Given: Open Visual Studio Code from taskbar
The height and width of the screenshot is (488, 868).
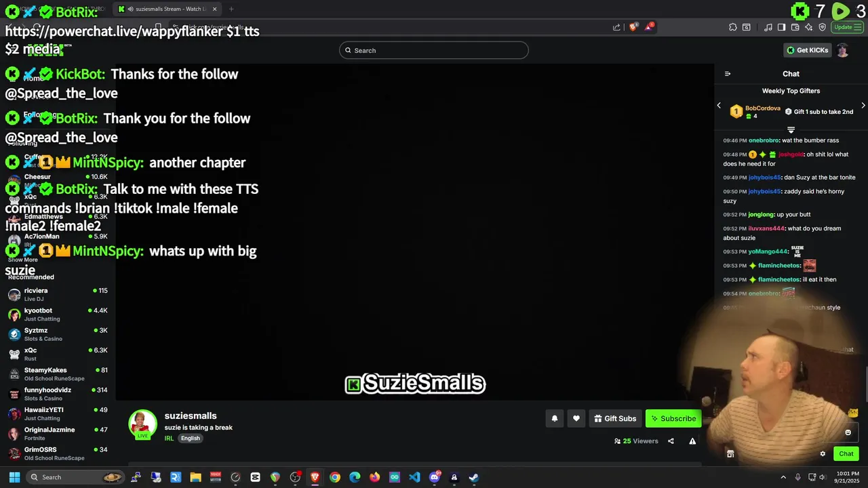Looking at the screenshot, I should click(x=414, y=477).
